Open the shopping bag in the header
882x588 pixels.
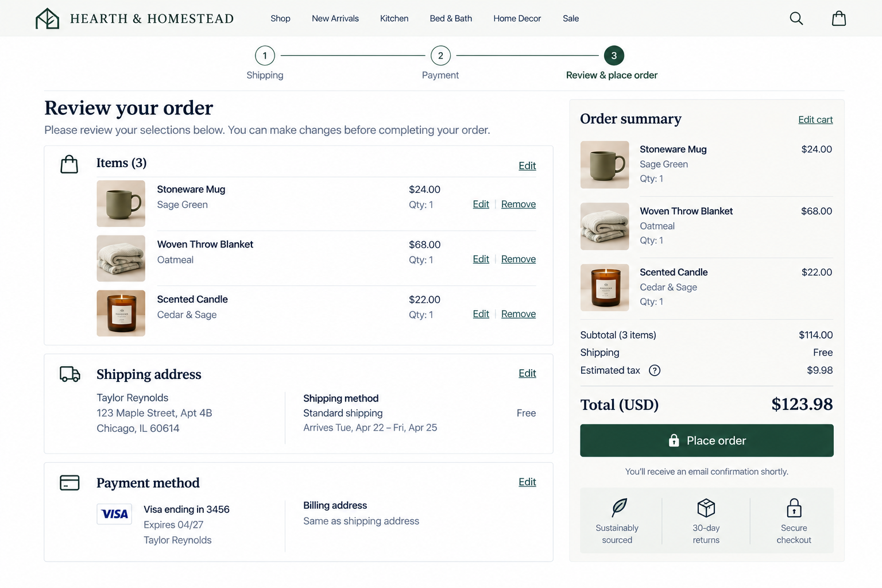tap(839, 18)
